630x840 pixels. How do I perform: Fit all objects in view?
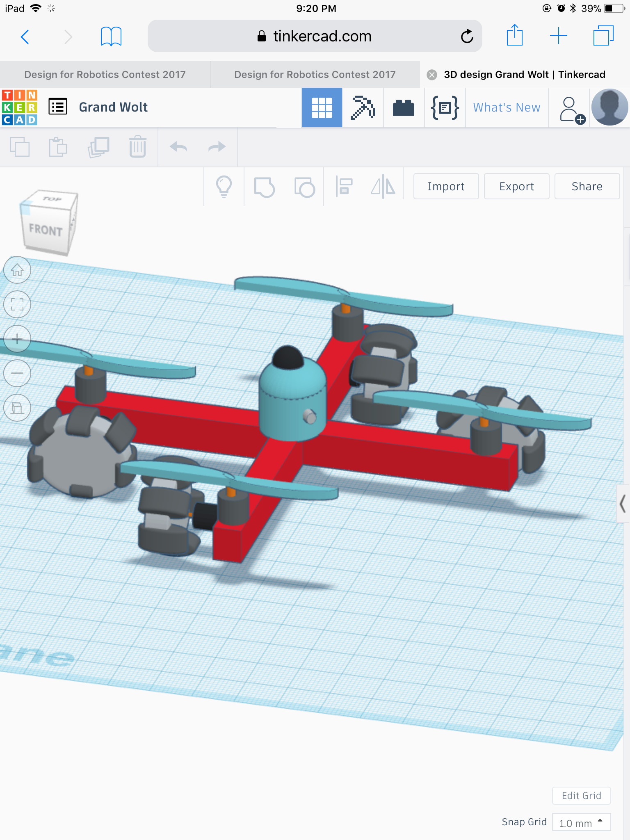tap(17, 305)
